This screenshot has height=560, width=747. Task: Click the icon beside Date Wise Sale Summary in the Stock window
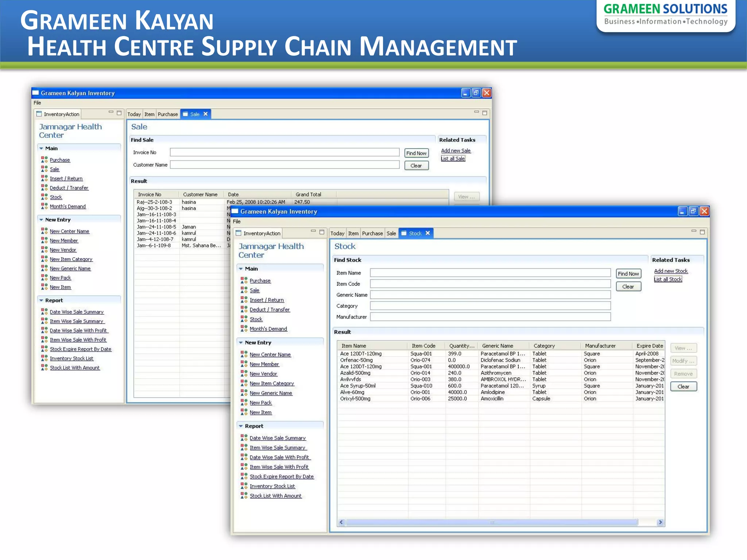point(244,437)
